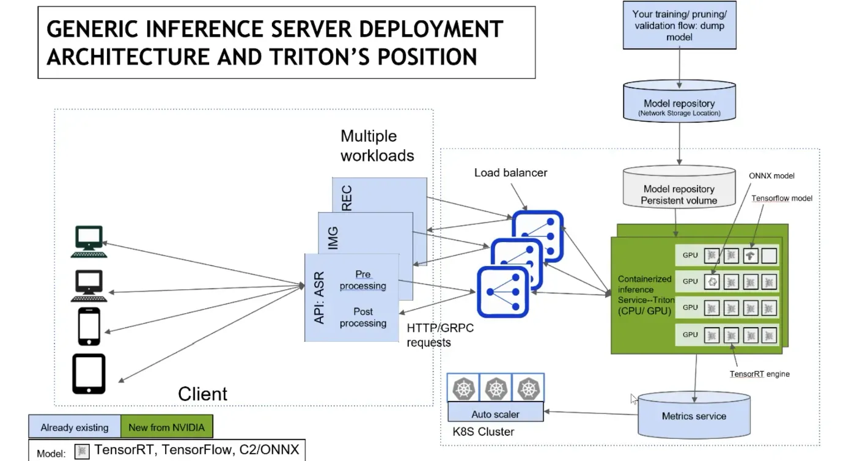
Task: Select the leftmost Kubernetes wheel icon
Action: (463, 388)
